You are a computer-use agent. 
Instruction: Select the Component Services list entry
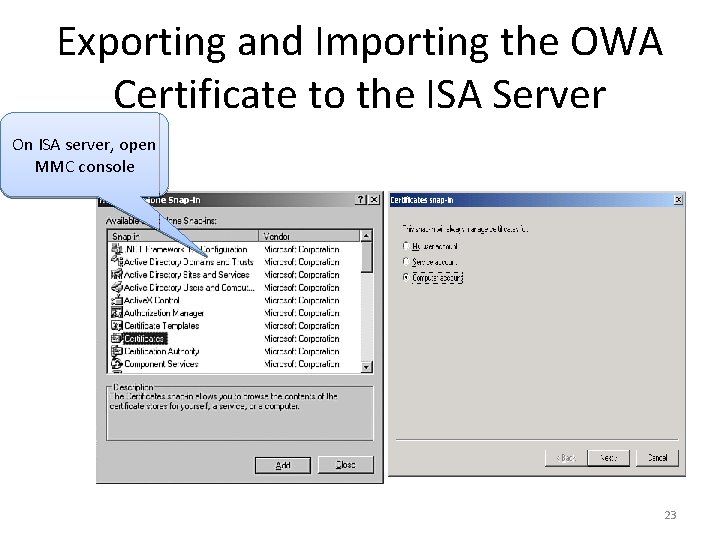tap(161, 364)
